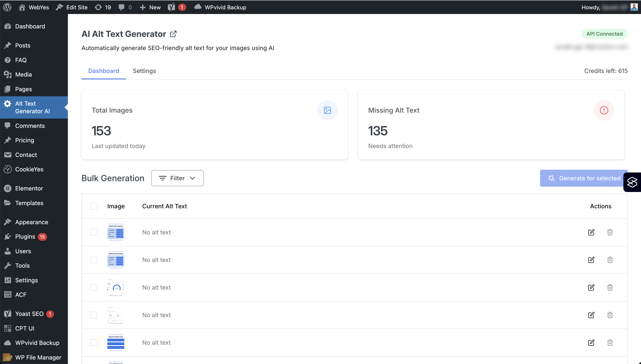Image resolution: width=641 pixels, height=364 pixels.
Task: Switch to the Settings tab
Action: pyautogui.click(x=144, y=71)
